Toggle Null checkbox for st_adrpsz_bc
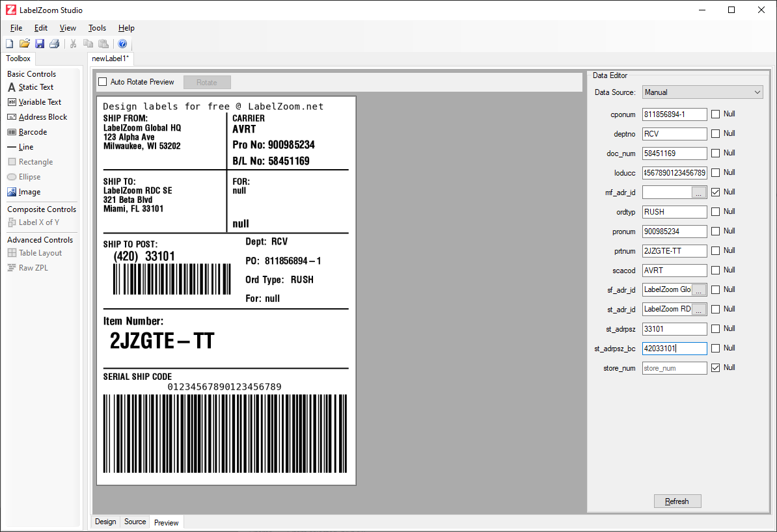This screenshot has height=532, width=777. (x=715, y=348)
